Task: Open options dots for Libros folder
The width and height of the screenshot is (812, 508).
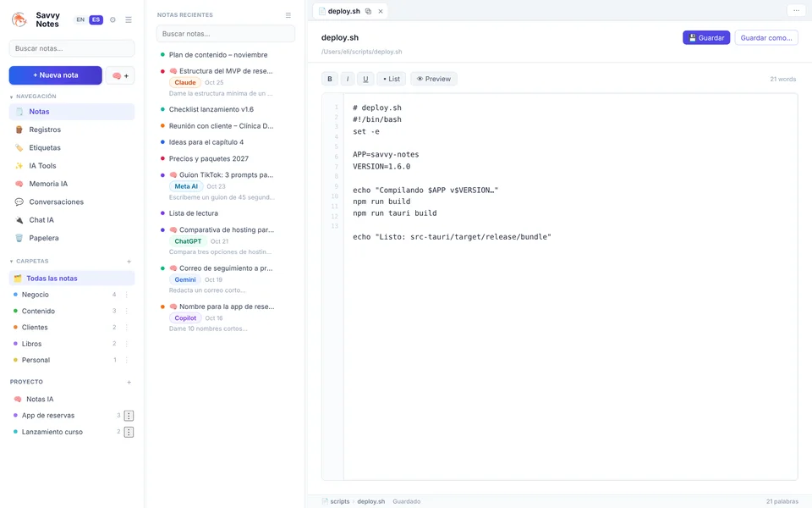Action: pyautogui.click(x=126, y=344)
